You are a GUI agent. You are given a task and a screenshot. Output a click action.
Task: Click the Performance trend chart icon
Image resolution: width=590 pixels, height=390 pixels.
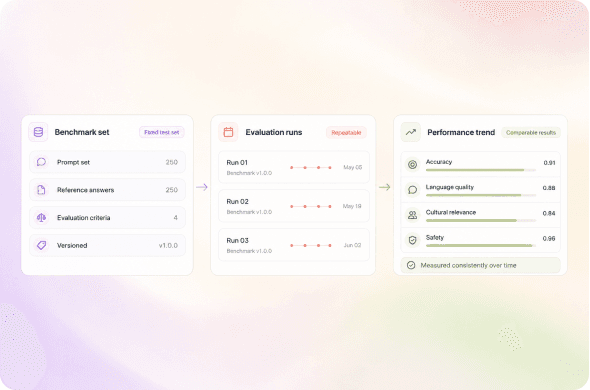[x=411, y=132]
